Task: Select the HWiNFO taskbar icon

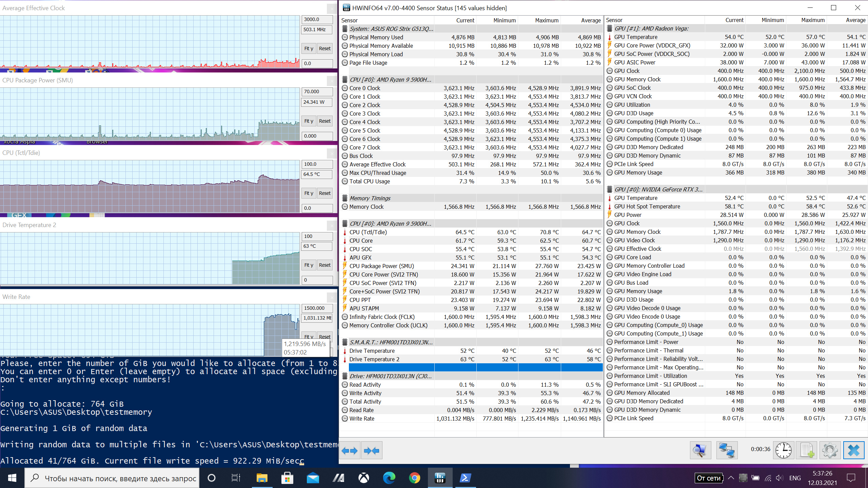Action: 440,478
